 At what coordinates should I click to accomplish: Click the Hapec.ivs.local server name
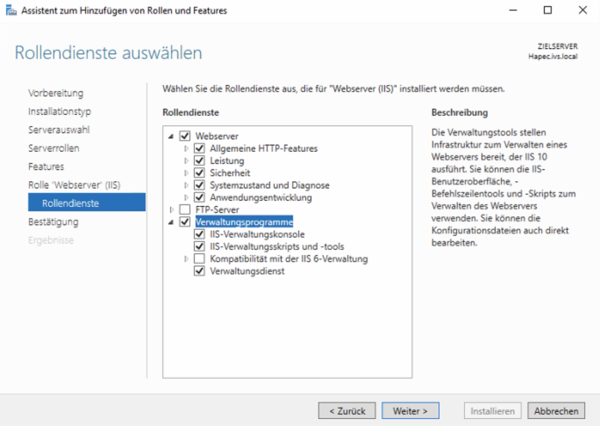coord(553,56)
